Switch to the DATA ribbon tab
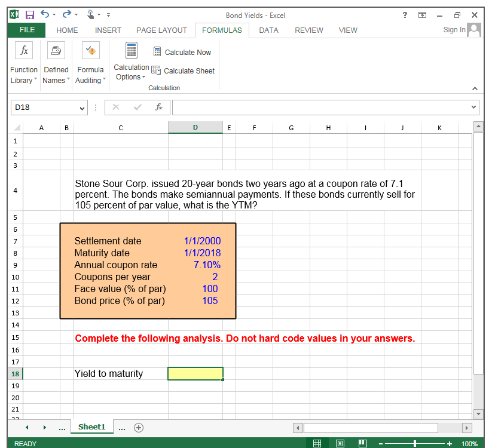Image resolution: width=489 pixels, height=448 pixels. coord(268,30)
